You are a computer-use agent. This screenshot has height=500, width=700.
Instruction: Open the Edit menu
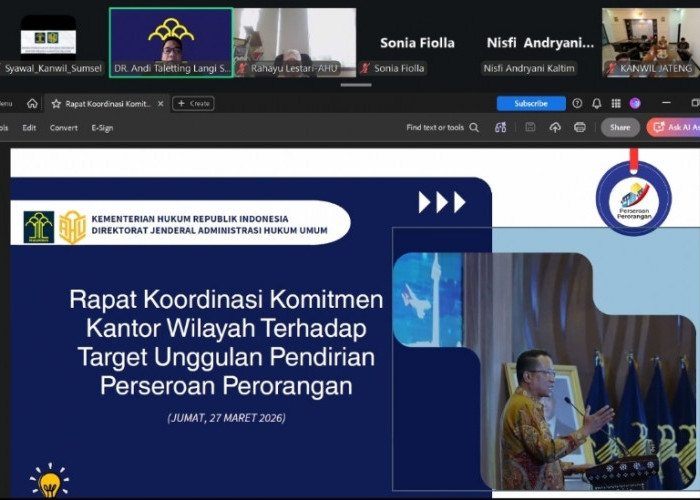coord(29,128)
